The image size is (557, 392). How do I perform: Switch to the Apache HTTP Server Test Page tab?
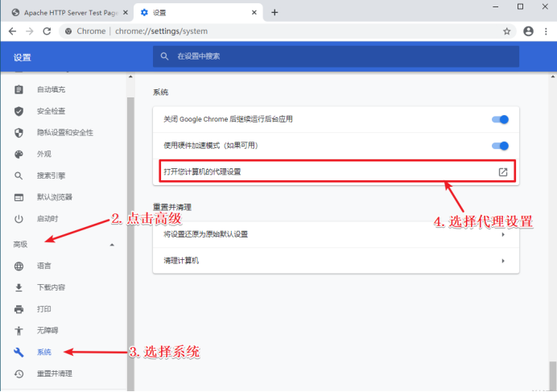pyautogui.click(x=68, y=12)
